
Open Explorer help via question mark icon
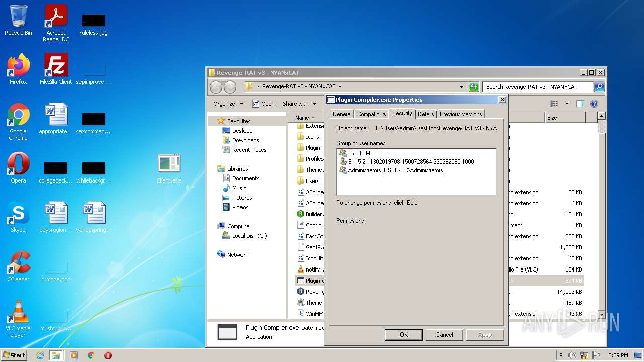[x=594, y=104]
